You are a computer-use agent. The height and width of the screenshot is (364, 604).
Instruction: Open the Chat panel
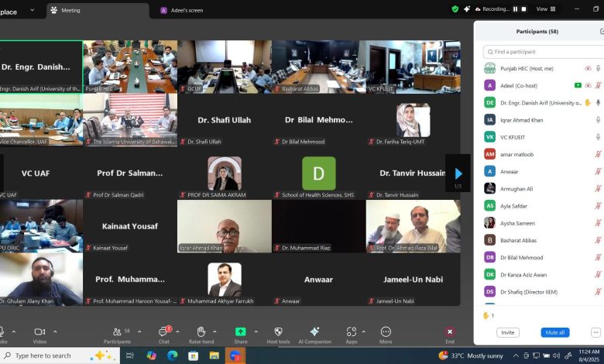pos(164,332)
